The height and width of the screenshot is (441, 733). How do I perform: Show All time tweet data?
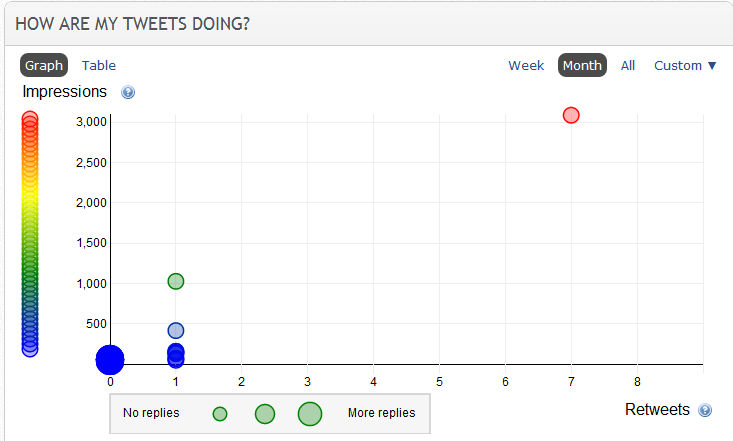click(x=628, y=65)
